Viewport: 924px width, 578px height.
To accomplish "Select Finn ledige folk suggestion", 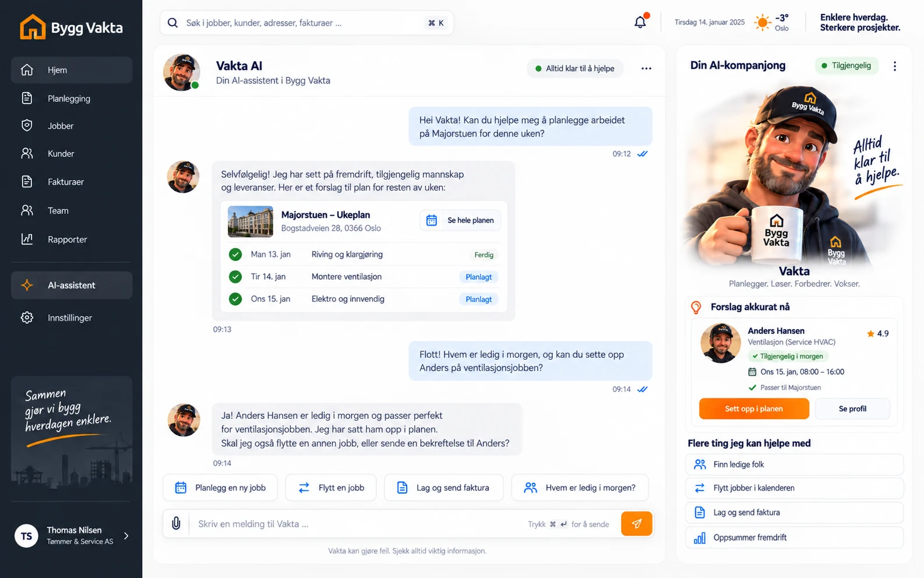I will (794, 464).
